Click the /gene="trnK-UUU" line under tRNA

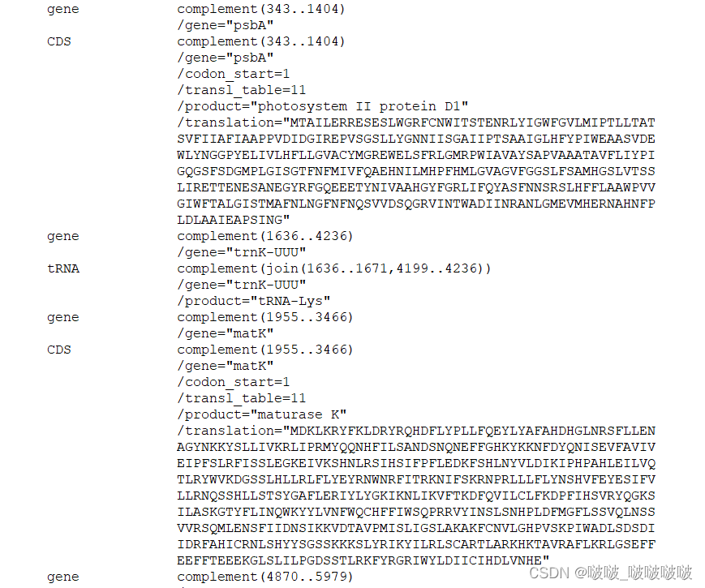click(242, 285)
